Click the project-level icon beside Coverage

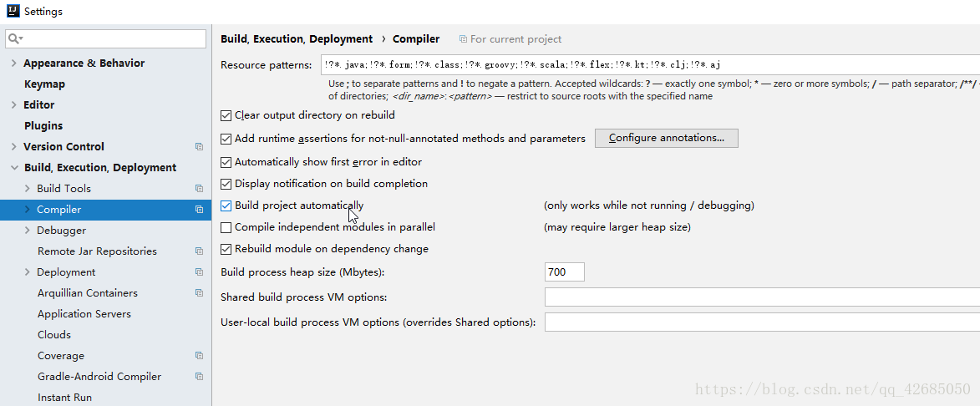point(199,356)
